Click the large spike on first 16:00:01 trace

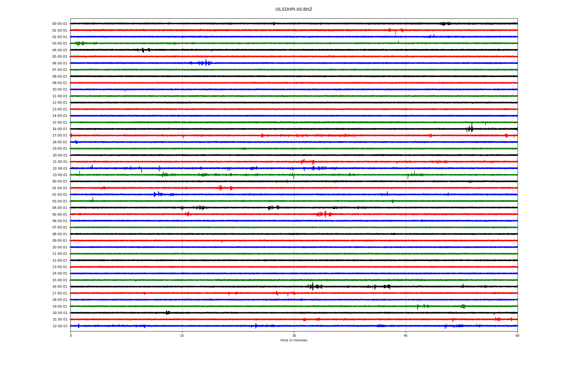[x=472, y=128]
